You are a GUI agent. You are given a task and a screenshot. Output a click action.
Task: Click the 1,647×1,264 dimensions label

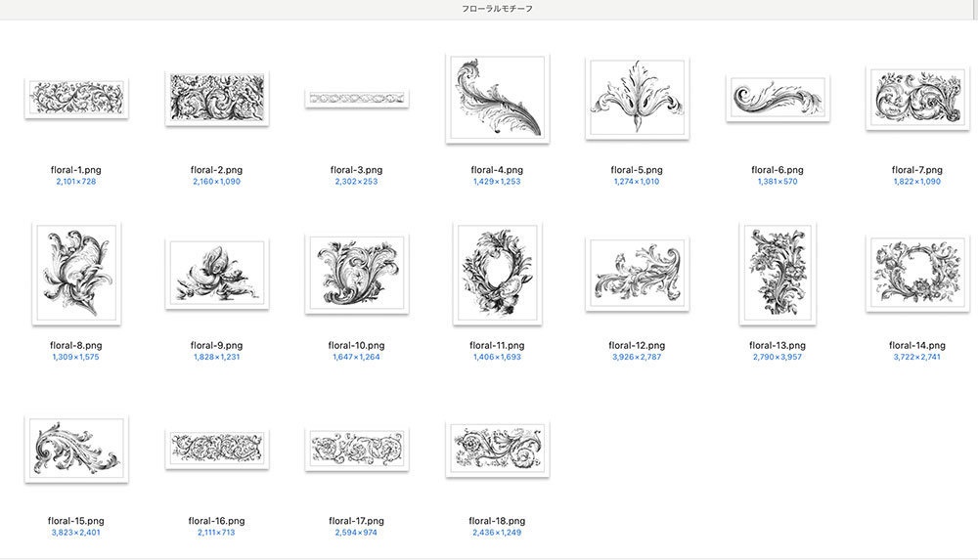tap(357, 358)
